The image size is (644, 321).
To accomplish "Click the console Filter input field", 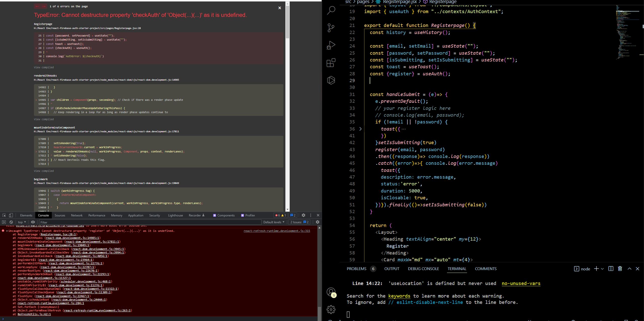I will (150, 222).
